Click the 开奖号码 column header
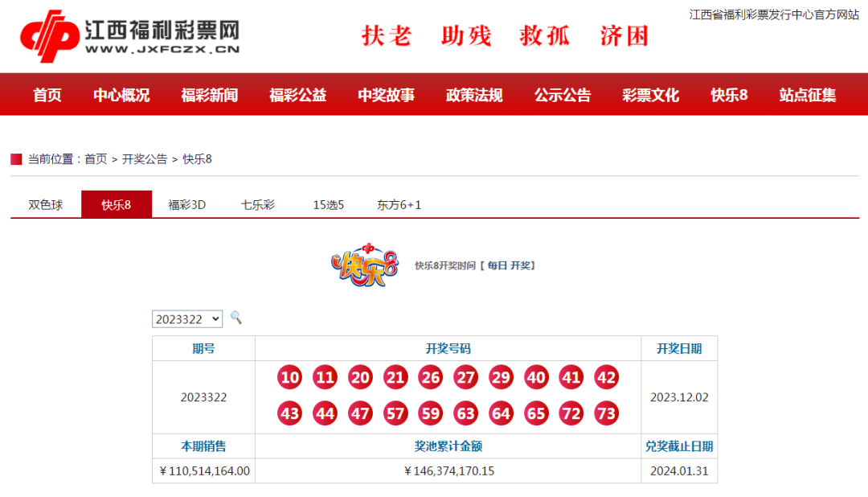This screenshot has width=868, height=497. [x=448, y=348]
